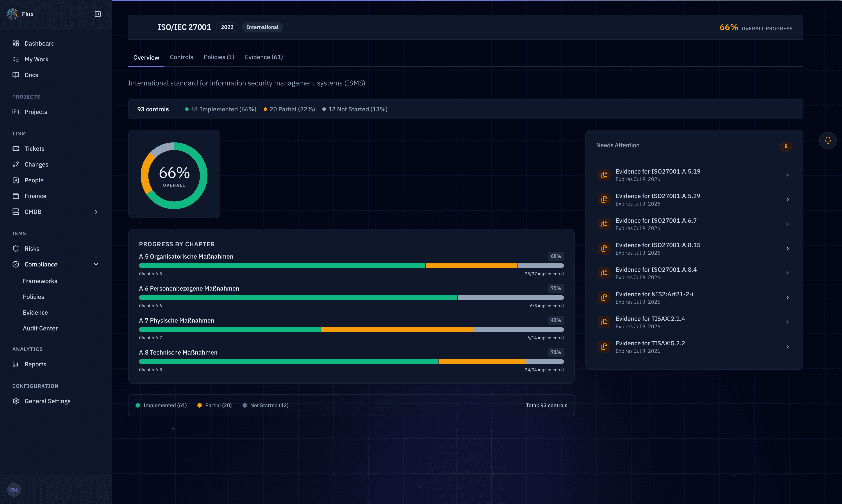Click the 66% overall donut chart

174,176
